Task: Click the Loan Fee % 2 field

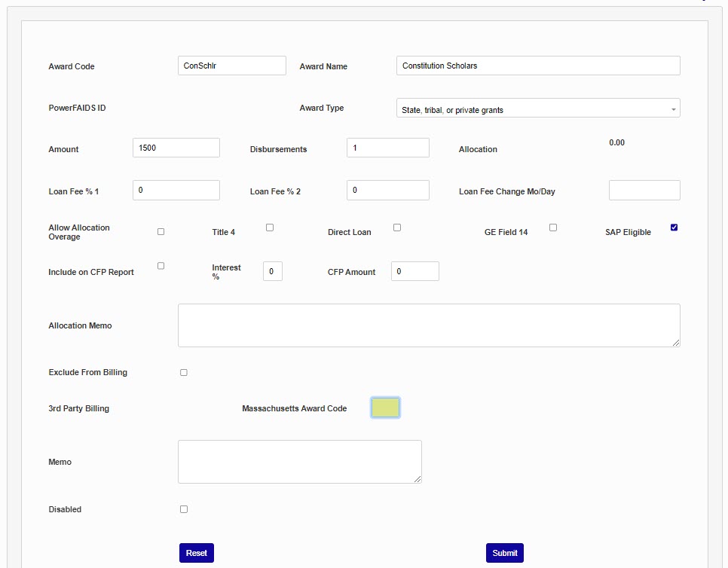Action: point(387,190)
